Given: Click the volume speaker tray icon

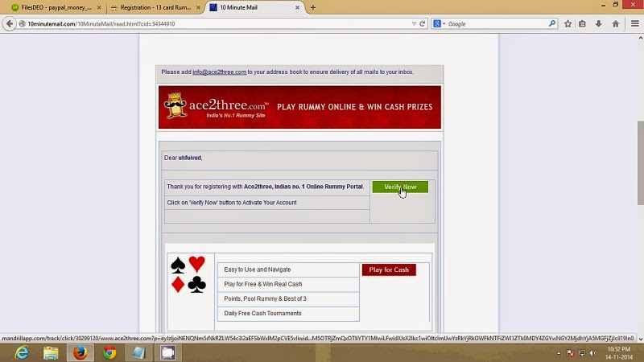Looking at the screenshot, I should coord(593,353).
